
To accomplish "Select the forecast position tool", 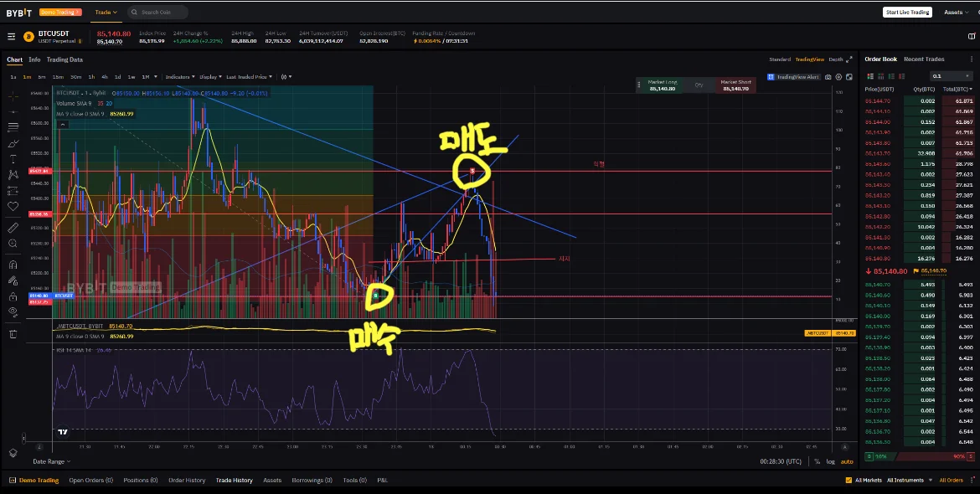I will point(13,190).
